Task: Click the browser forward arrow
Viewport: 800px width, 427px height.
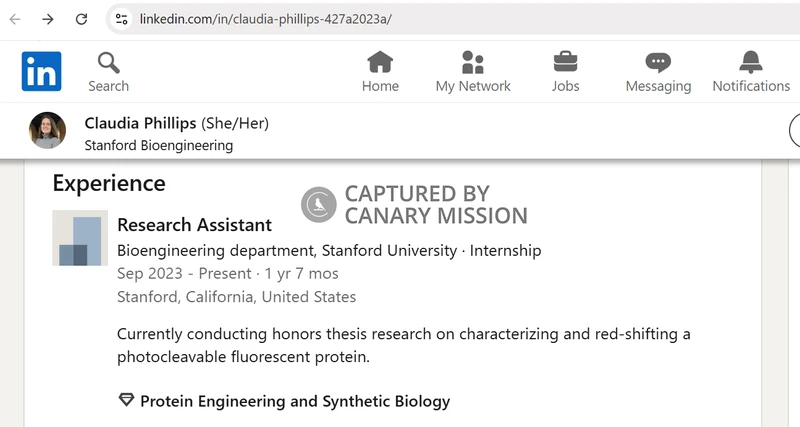Action: click(48, 19)
